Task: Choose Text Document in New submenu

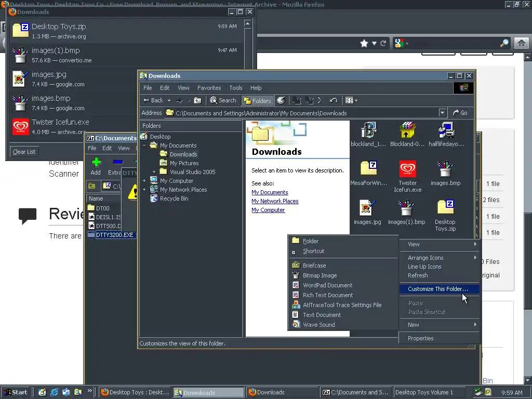Action: point(343,314)
